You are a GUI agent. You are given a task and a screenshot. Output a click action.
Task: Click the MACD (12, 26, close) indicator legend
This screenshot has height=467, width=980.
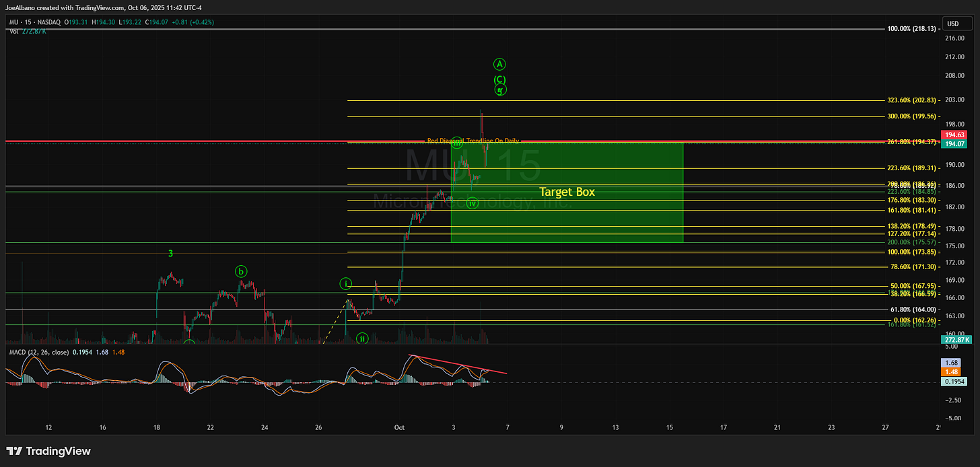(x=38, y=352)
